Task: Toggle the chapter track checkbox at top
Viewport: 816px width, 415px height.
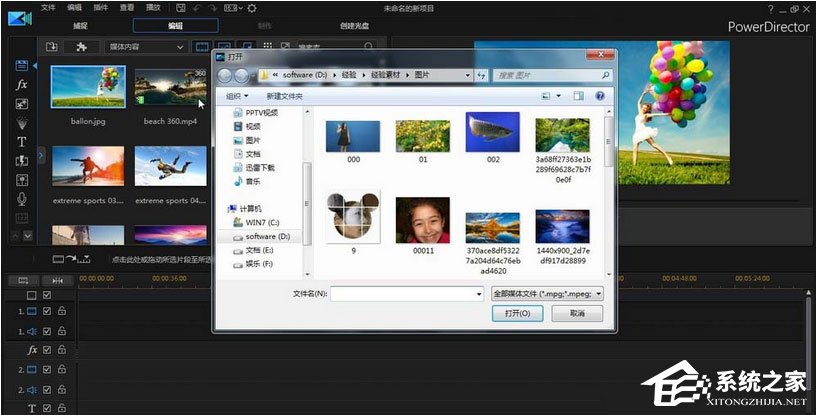Action: [47, 295]
